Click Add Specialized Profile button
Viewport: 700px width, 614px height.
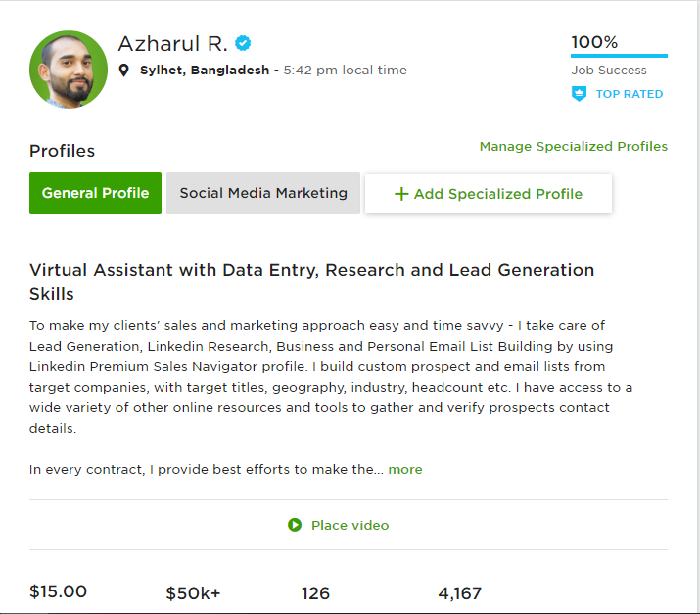click(489, 194)
